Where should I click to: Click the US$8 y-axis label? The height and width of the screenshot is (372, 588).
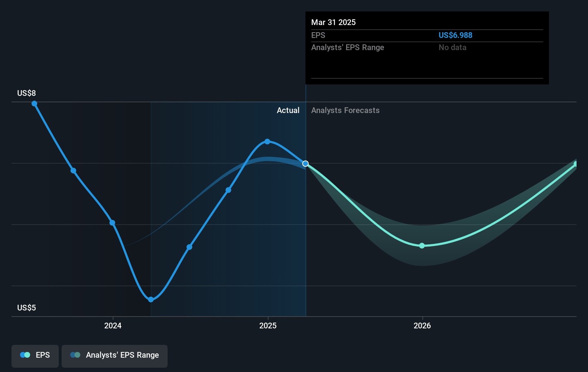(x=26, y=93)
